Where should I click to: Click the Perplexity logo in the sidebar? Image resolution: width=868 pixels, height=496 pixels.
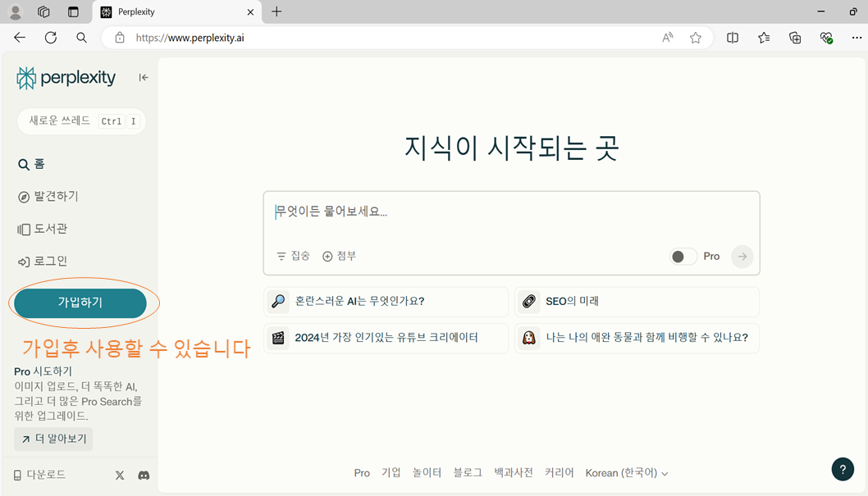tap(66, 78)
